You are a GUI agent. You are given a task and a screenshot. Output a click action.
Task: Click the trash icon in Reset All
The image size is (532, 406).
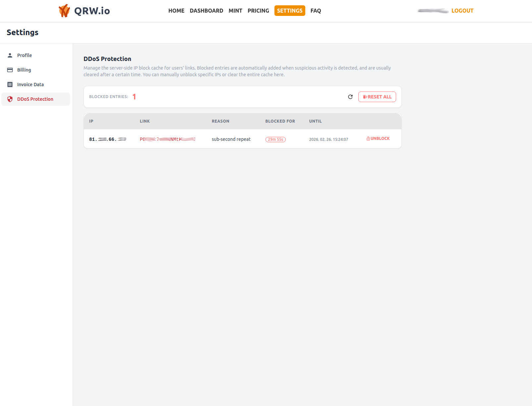[365, 97]
